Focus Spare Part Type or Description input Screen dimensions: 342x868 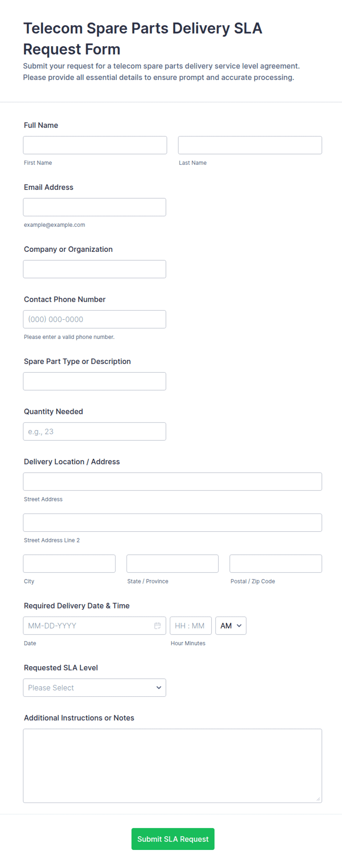pos(95,381)
